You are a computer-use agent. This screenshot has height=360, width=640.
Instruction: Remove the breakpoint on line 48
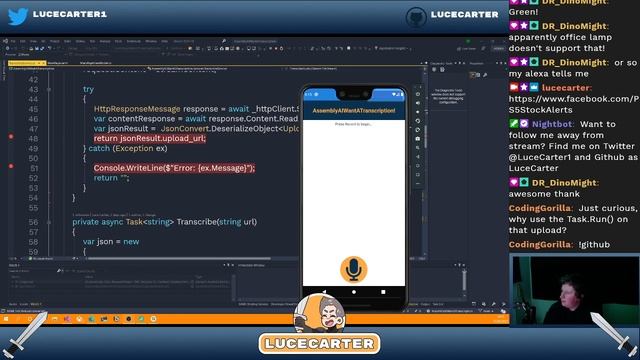11,137
